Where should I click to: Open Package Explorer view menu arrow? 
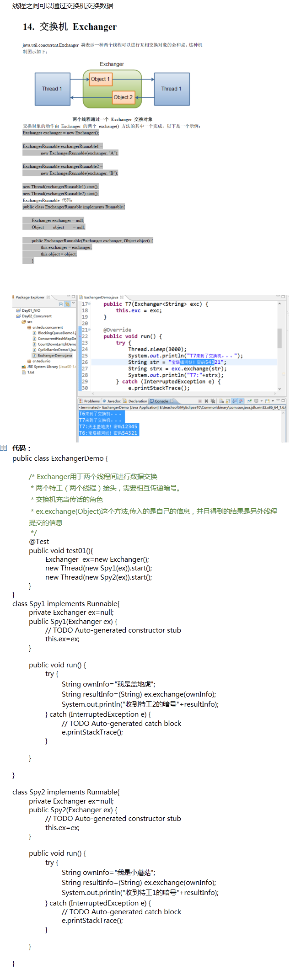click(x=73, y=303)
